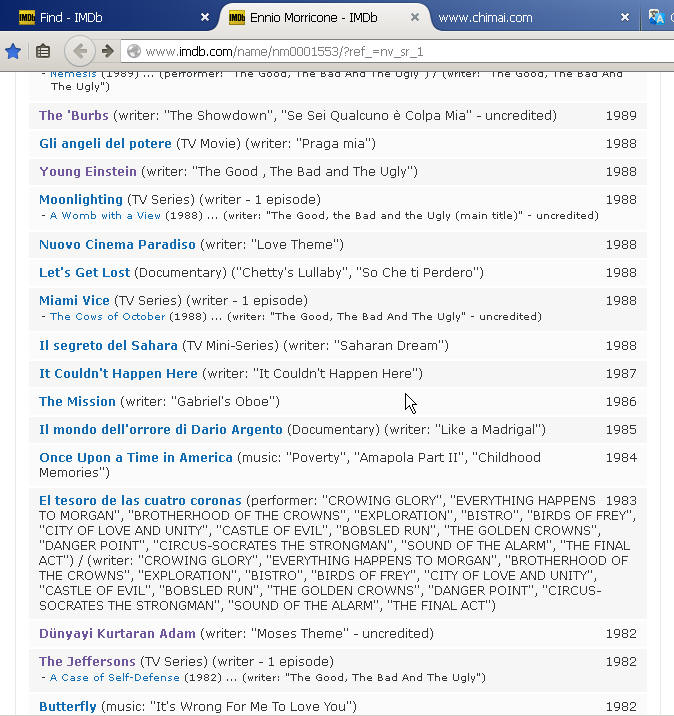Open the Butterfly title link
The width and height of the screenshot is (674, 716).
pyautogui.click(x=68, y=707)
